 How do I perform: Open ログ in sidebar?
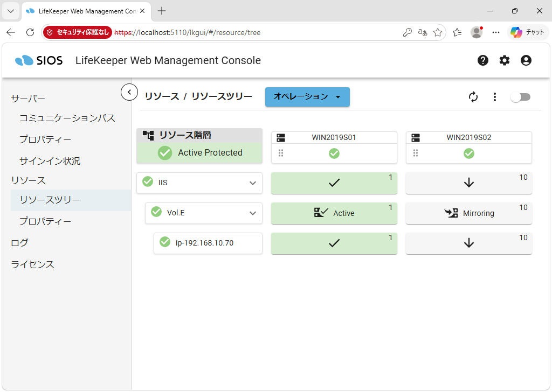(19, 243)
